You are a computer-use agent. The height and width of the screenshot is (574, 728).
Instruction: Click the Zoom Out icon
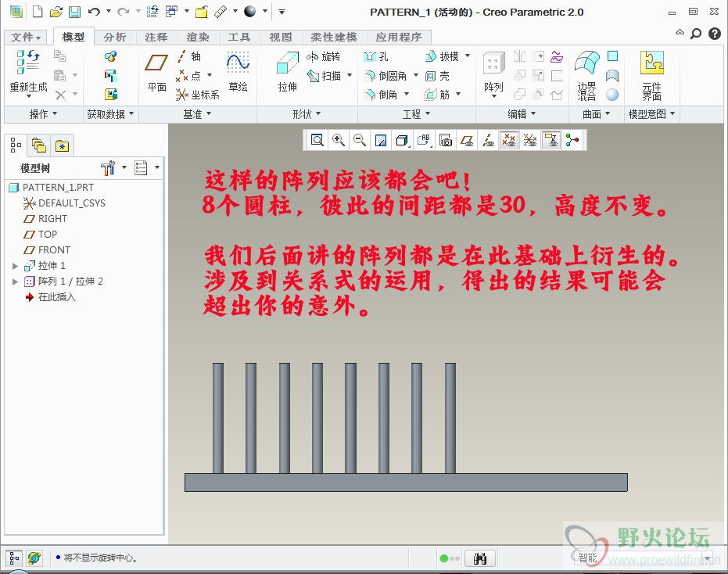coord(360,140)
